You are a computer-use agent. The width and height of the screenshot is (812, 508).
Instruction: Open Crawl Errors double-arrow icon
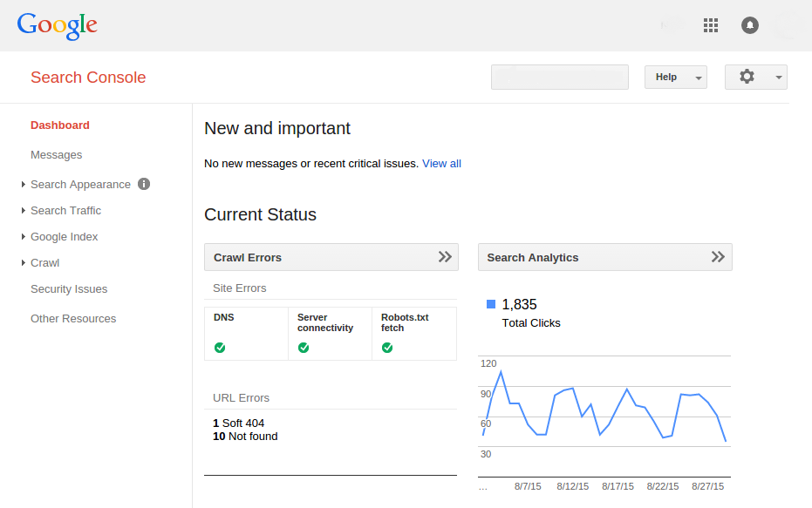(x=445, y=257)
